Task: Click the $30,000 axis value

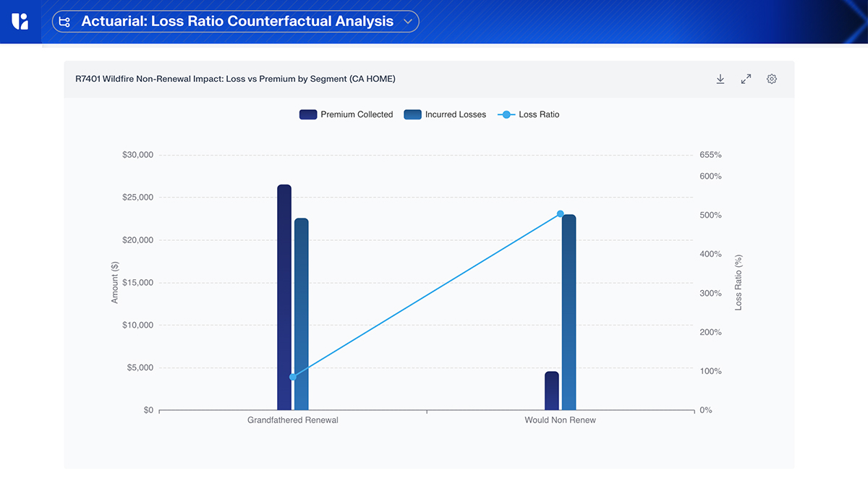Action: tap(137, 155)
